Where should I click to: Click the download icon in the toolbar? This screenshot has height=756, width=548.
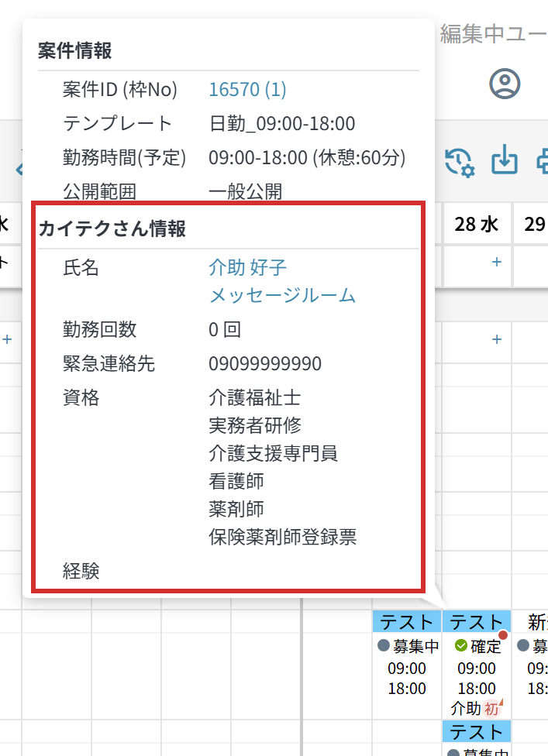pos(505,160)
